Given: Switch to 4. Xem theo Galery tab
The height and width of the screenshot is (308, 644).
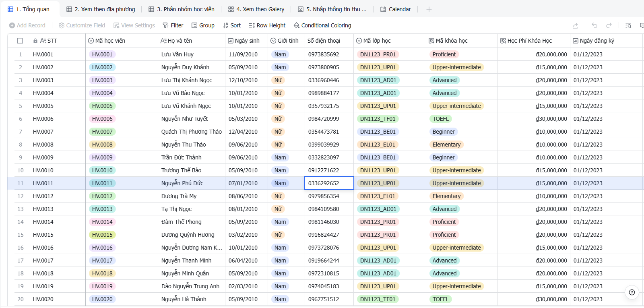Looking at the screenshot, I should (256, 9).
